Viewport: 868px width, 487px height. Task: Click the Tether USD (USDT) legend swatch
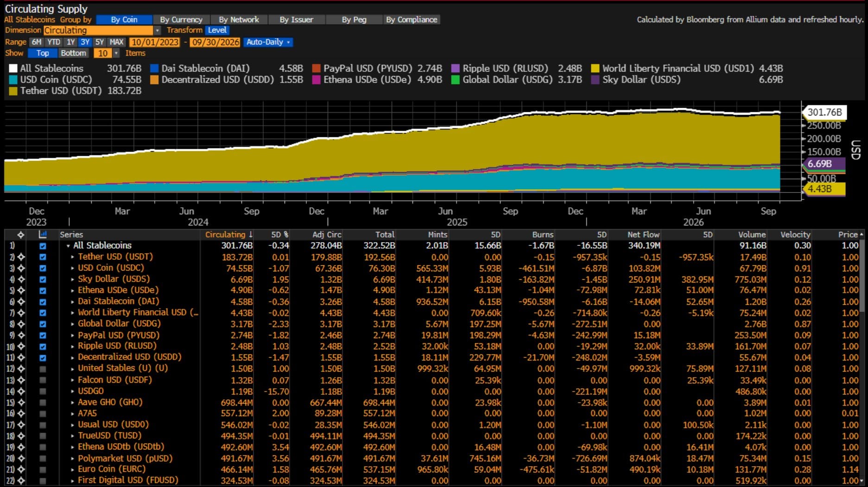coord(13,91)
